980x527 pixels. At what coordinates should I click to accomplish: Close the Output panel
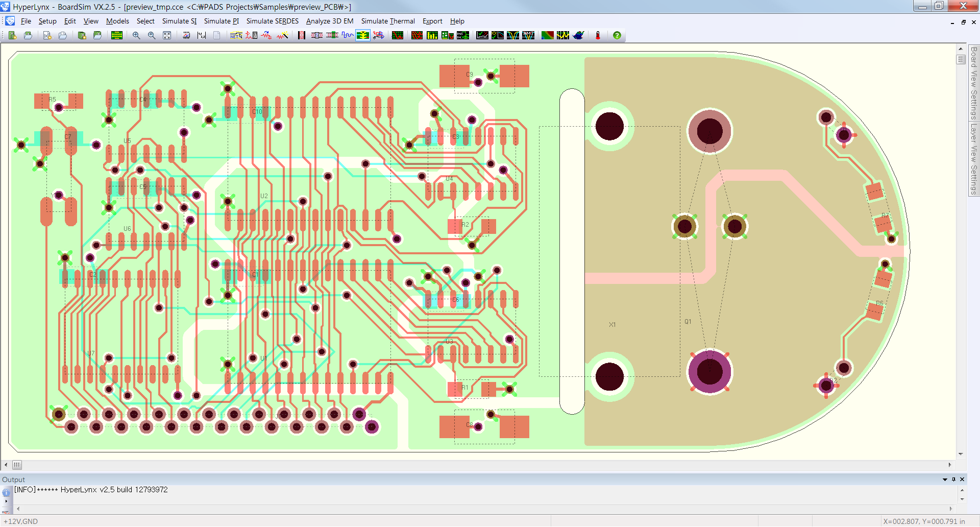[x=962, y=480]
